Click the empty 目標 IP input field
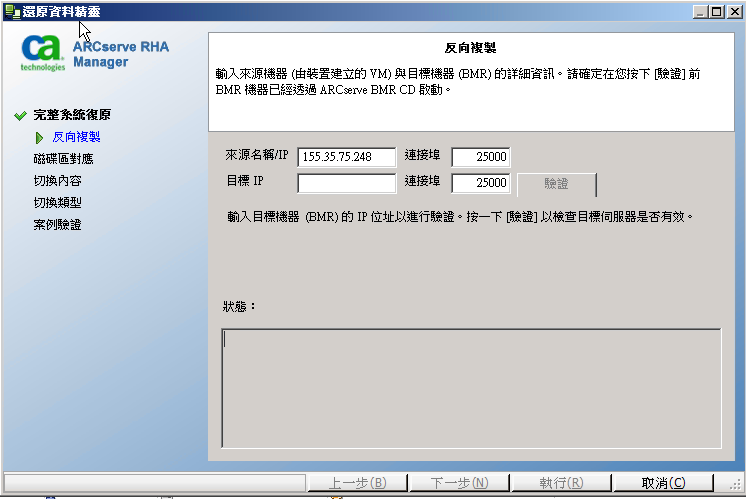The image size is (746, 499). click(346, 183)
